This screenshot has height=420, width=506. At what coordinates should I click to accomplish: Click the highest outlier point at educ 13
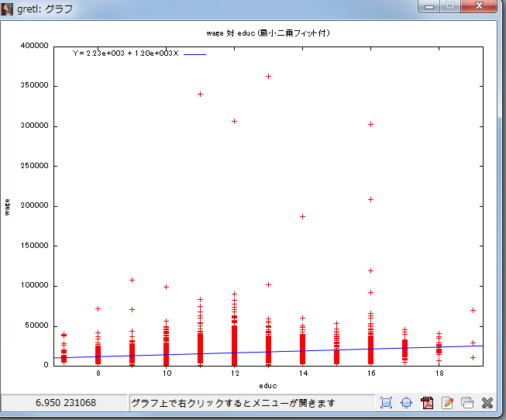tap(268, 76)
